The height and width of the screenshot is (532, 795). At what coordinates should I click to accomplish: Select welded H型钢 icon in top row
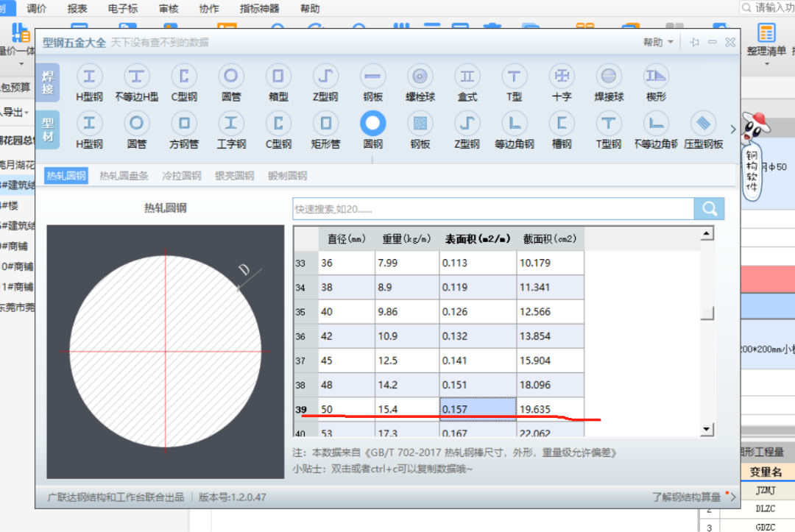(x=89, y=77)
